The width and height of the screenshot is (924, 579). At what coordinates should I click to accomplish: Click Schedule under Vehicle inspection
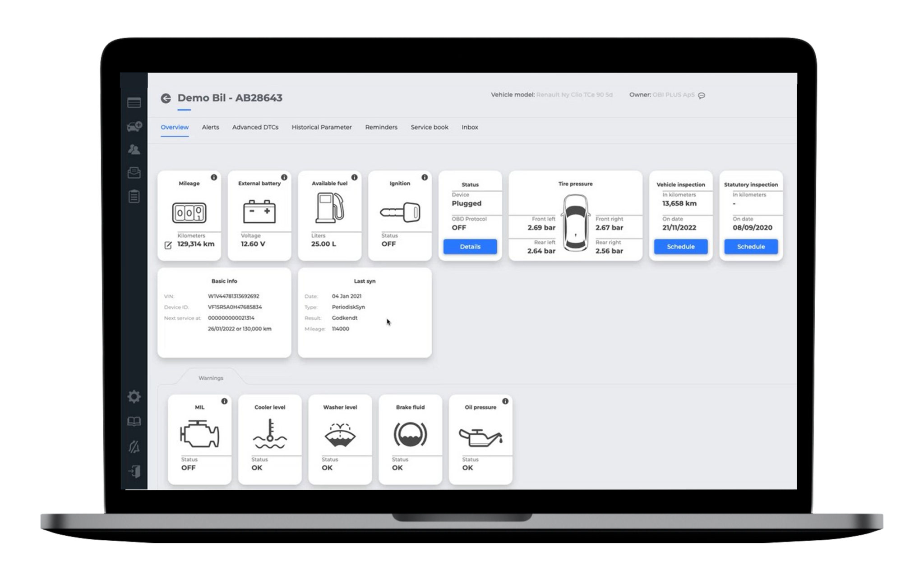click(x=680, y=247)
